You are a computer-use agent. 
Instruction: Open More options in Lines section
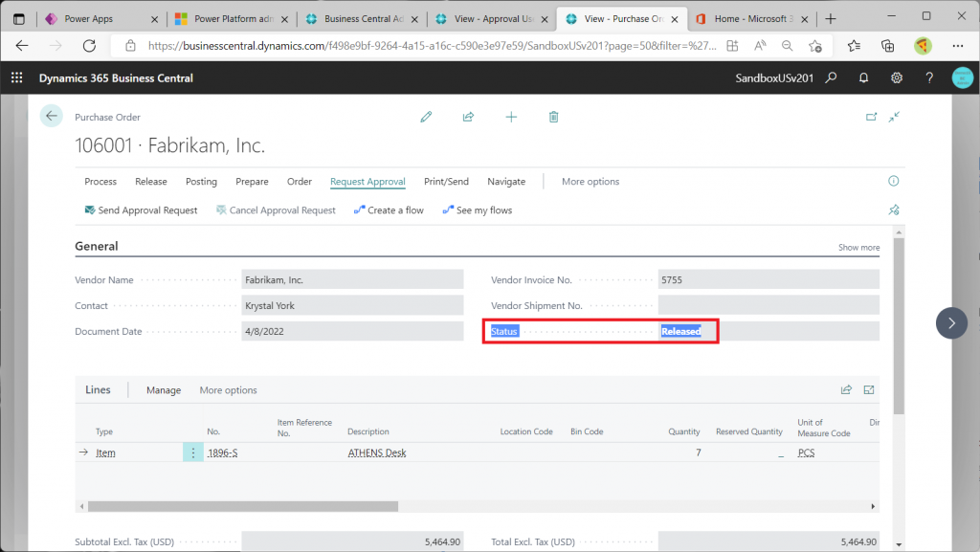tap(228, 389)
